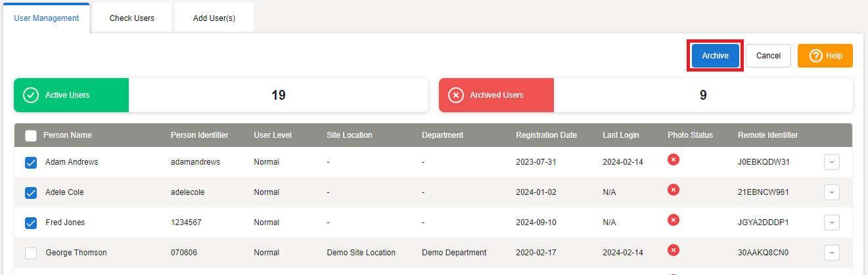
Task: Toggle the select-all checkbox in table header
Action: point(31,136)
